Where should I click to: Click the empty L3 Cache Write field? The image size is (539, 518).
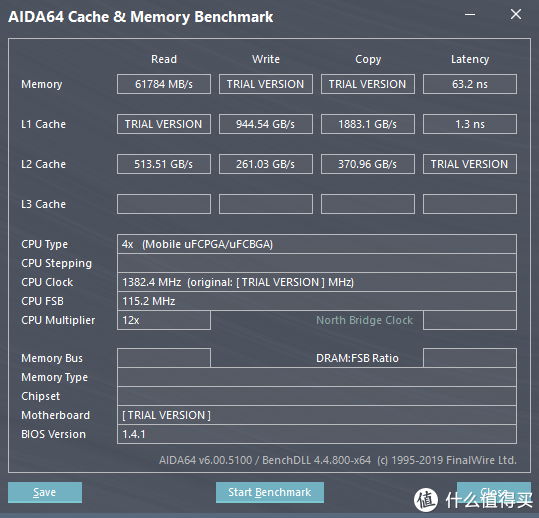pyautogui.click(x=266, y=204)
